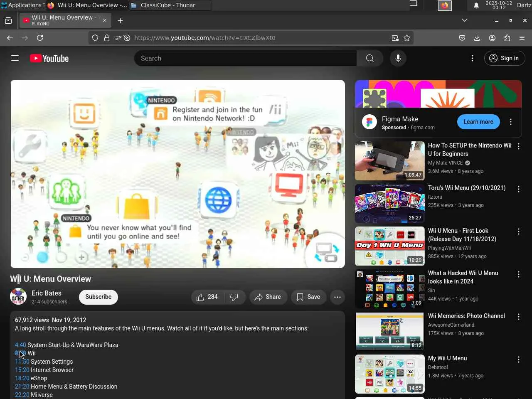Bookmark this page with the star

[407, 38]
